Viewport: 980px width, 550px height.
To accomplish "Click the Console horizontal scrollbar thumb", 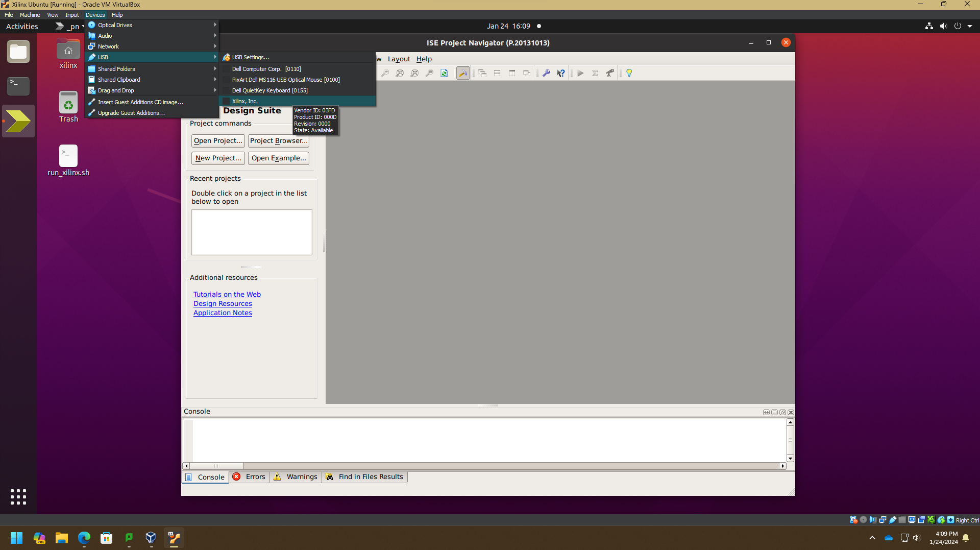I will 216,466.
